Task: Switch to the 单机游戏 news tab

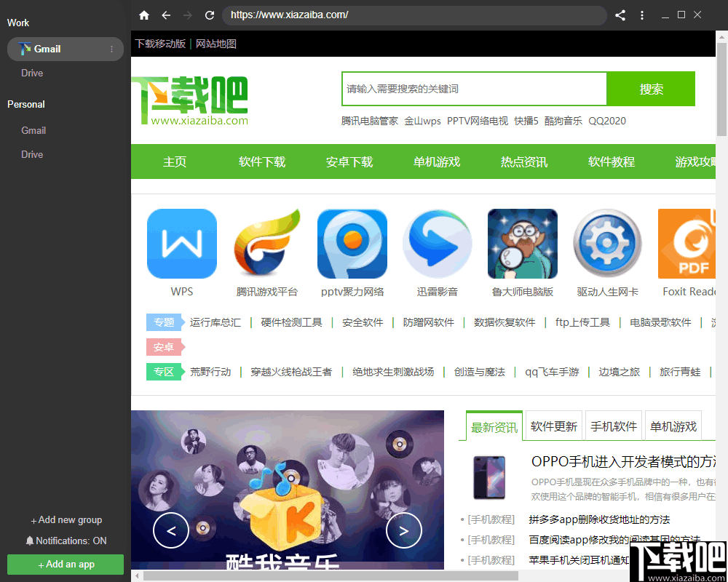Action: point(673,426)
